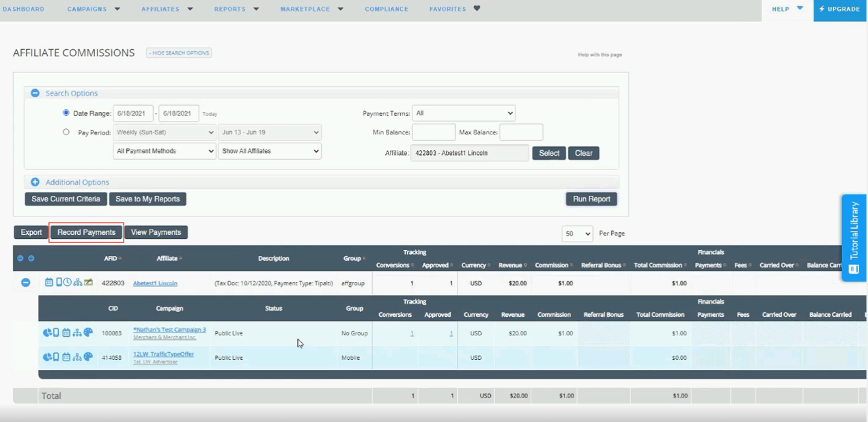Click the Record Payments button
Image resolution: width=868 pixels, height=422 pixels.
pyautogui.click(x=86, y=232)
